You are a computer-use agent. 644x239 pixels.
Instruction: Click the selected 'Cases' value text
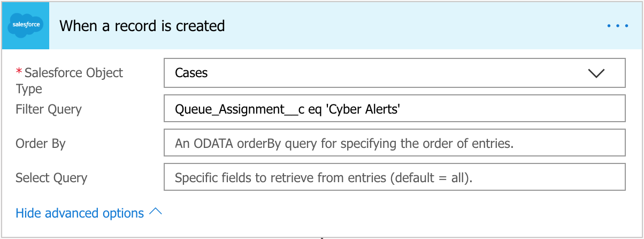click(x=191, y=73)
